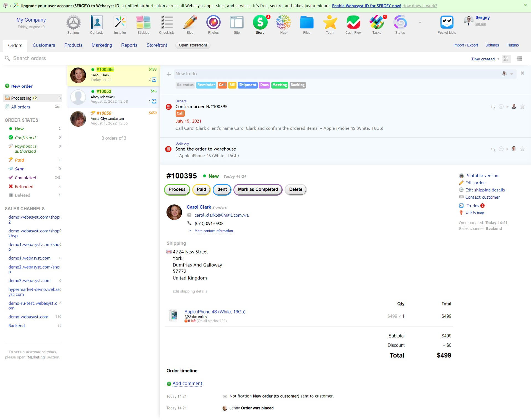Switch to the Reports tab
Image resolution: width=531 pixels, height=420 pixels.
(129, 45)
